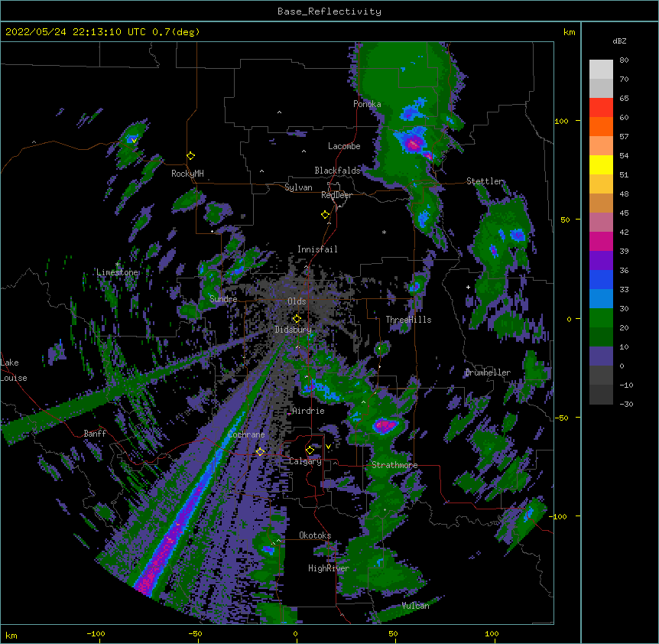Click the Strathmore town label

(x=394, y=465)
